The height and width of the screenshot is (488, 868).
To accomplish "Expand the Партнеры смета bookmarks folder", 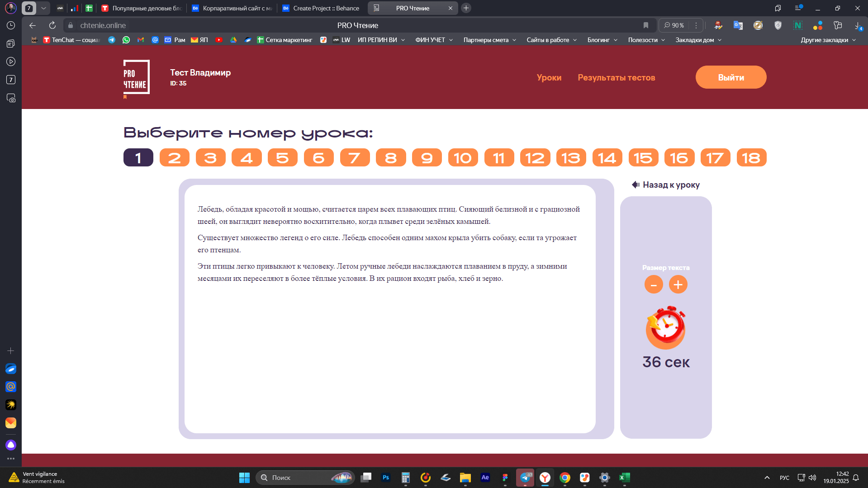I will coord(490,40).
